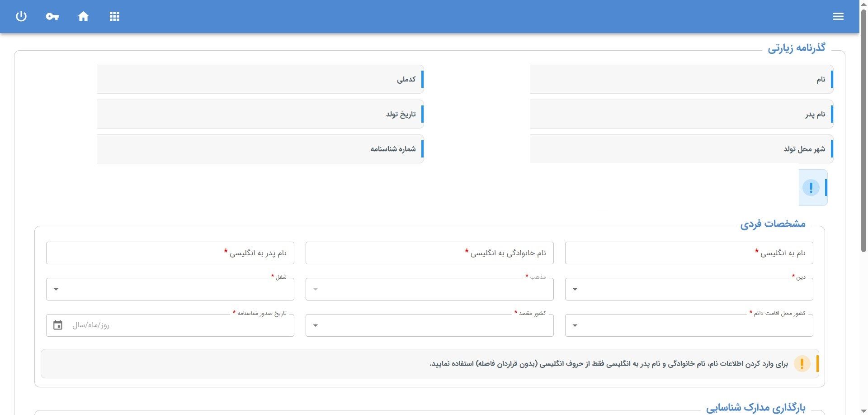Click the نام به انگلیسی input field
The image size is (868, 415).
click(x=689, y=253)
